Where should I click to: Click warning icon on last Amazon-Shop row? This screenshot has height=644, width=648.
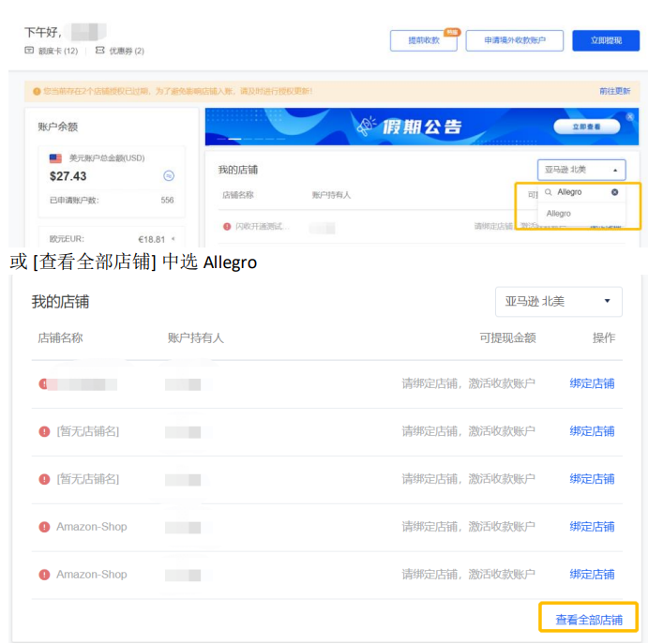click(44, 575)
